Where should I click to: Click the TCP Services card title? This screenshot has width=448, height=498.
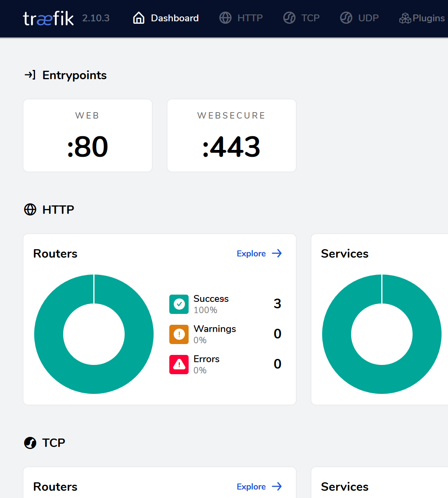pyautogui.click(x=345, y=487)
